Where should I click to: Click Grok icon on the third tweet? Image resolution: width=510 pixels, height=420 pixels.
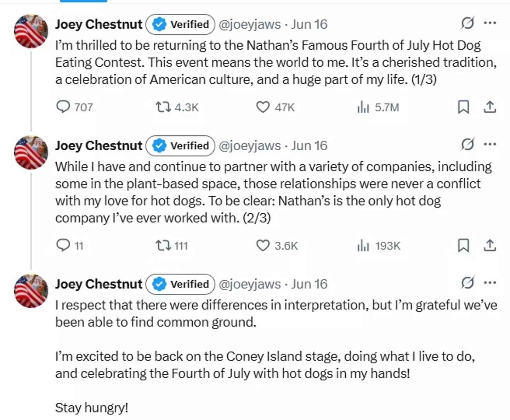click(x=467, y=283)
